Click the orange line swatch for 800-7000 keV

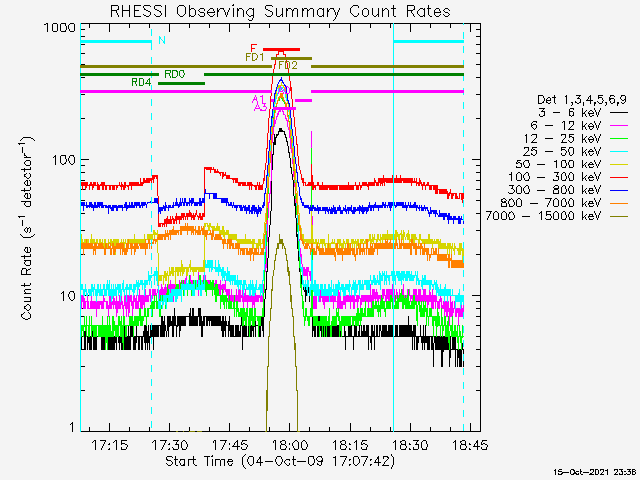(x=619, y=203)
